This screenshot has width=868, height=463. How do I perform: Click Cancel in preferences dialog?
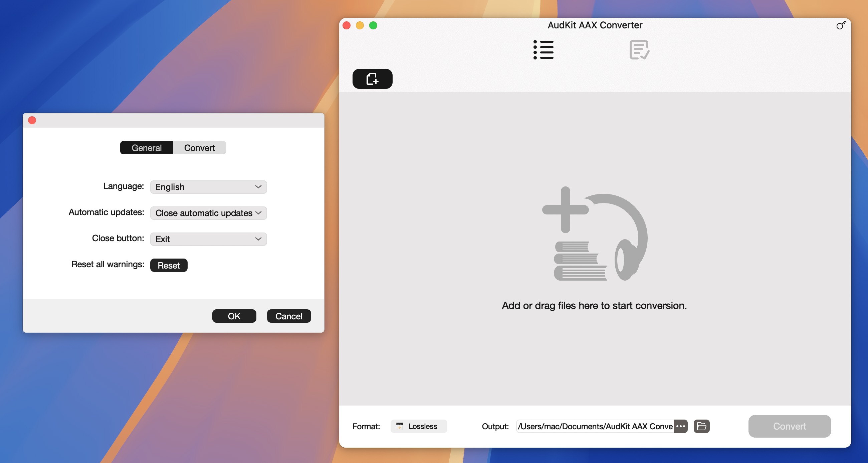(289, 316)
